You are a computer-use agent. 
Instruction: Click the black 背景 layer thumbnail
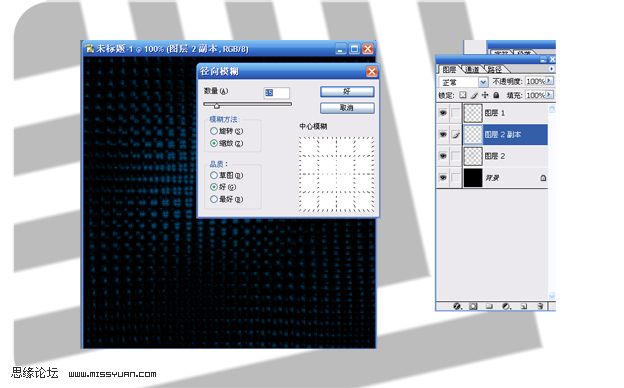pos(473,177)
